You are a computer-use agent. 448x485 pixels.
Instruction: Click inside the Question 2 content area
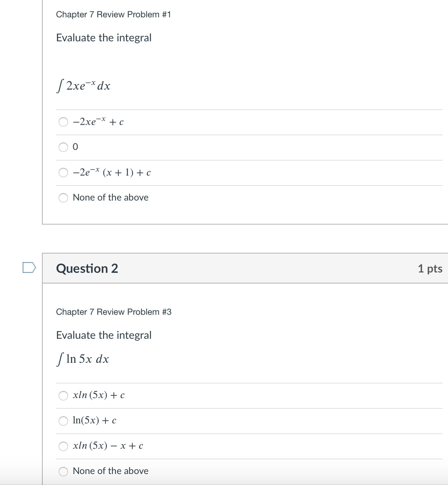(233, 366)
